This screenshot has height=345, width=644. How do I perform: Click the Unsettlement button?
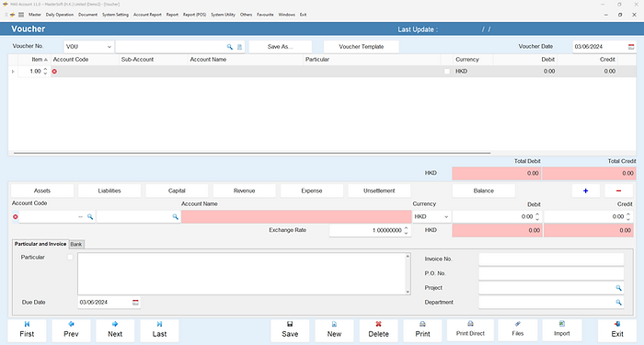coord(379,190)
